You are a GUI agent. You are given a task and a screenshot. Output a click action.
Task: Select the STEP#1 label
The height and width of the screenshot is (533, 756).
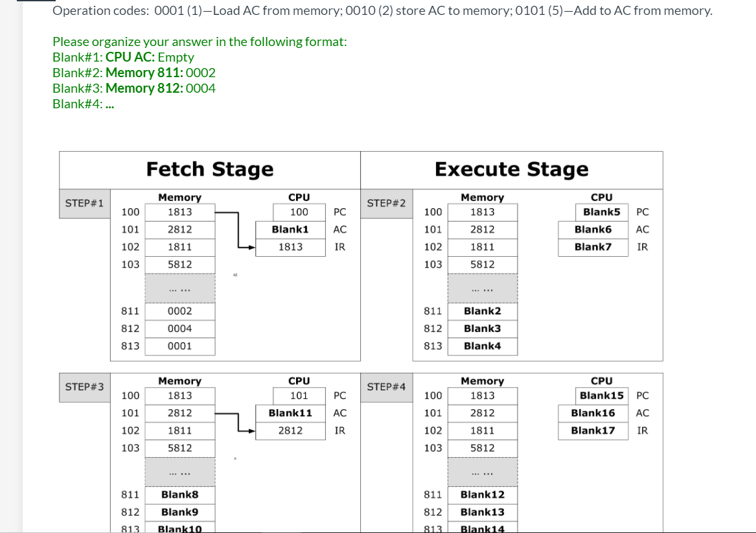pos(84,203)
